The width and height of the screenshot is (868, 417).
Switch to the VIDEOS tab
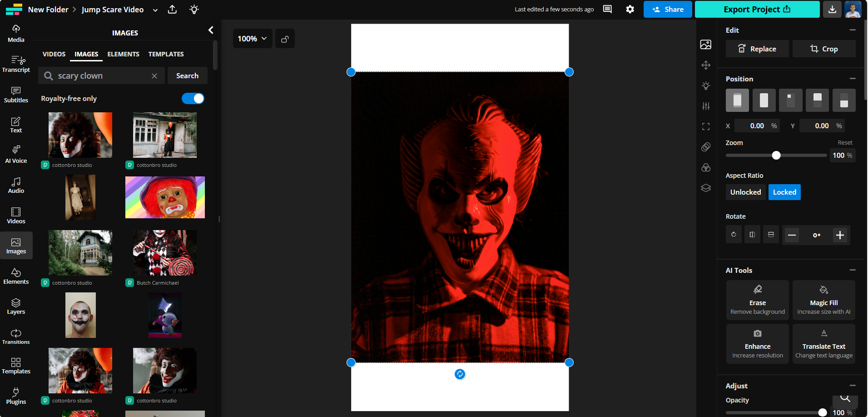click(x=54, y=54)
